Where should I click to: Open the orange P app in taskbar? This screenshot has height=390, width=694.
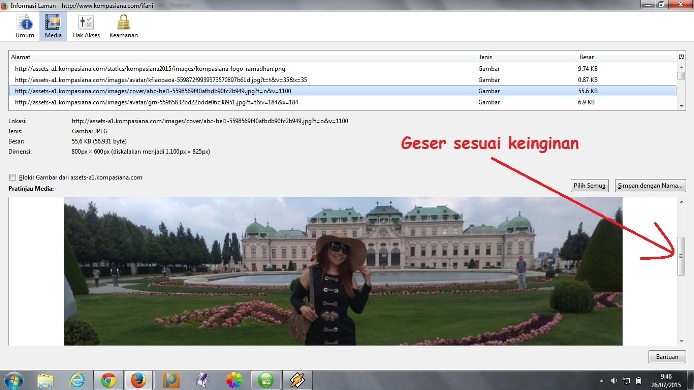click(170, 380)
